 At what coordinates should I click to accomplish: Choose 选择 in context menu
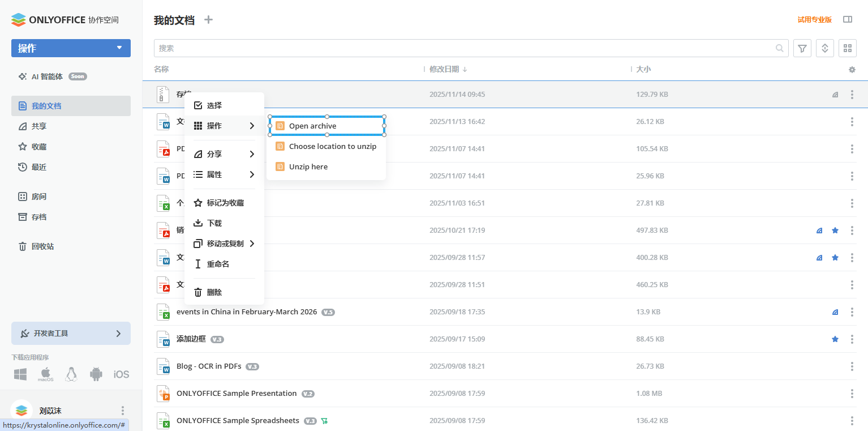[224, 105]
